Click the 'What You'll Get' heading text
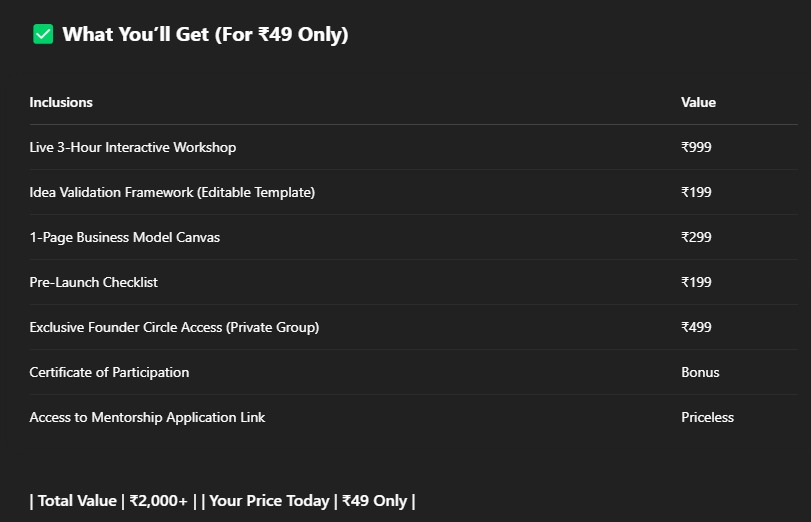The width and height of the screenshot is (811, 522). pos(205,35)
